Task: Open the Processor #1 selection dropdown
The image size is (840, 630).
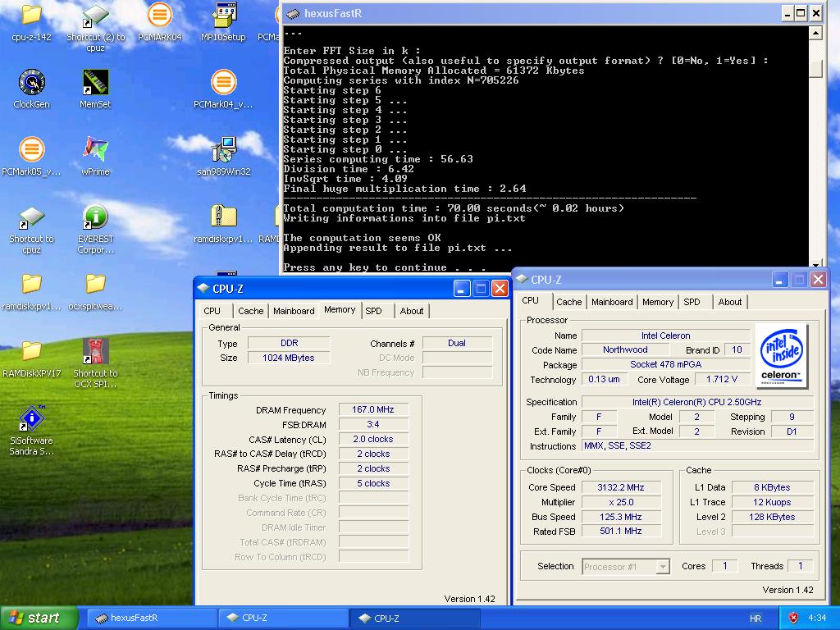Action: tap(626, 566)
